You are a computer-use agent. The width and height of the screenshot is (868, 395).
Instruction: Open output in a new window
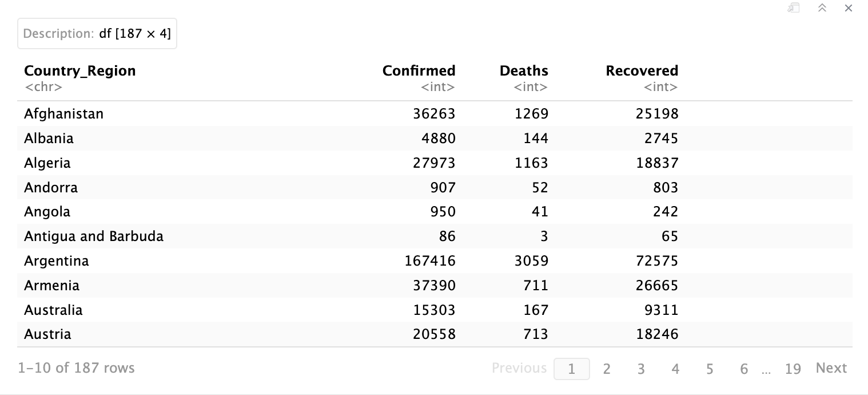pyautogui.click(x=793, y=8)
